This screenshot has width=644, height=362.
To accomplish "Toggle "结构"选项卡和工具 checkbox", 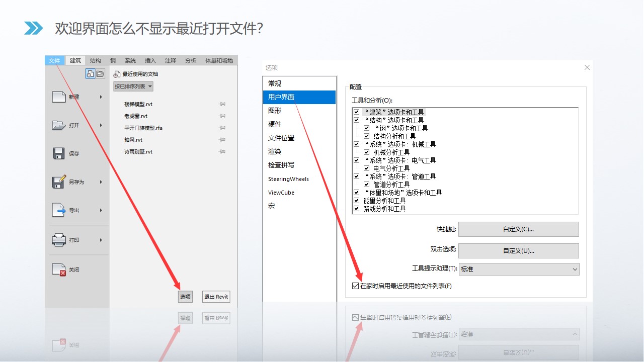I will pos(357,120).
